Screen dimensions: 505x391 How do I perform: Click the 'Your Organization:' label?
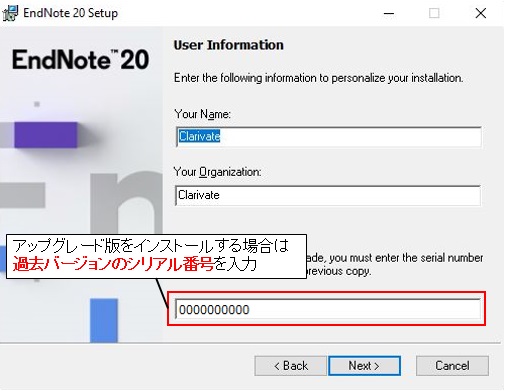click(x=217, y=172)
